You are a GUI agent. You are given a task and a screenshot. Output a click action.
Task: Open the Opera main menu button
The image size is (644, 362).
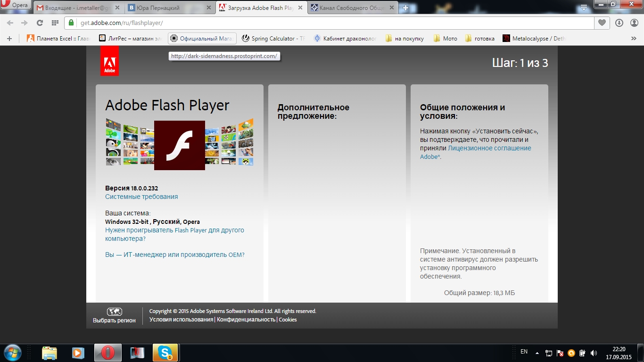pos(15,5)
